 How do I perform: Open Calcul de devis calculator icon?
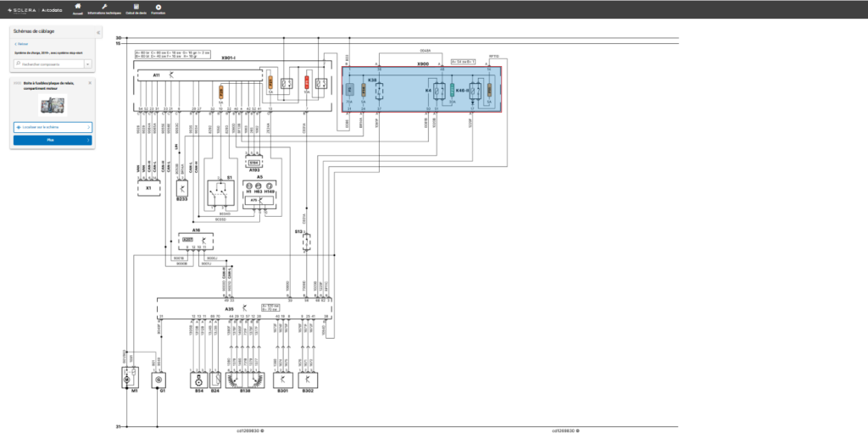pyautogui.click(x=136, y=8)
